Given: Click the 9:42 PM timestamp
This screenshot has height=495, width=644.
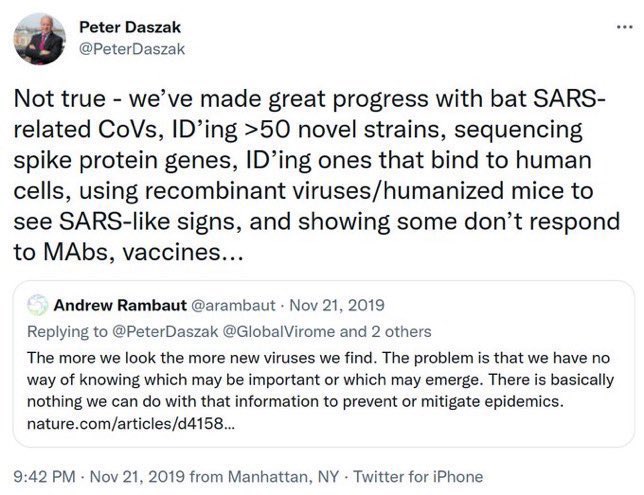Looking at the screenshot, I should (43, 477).
